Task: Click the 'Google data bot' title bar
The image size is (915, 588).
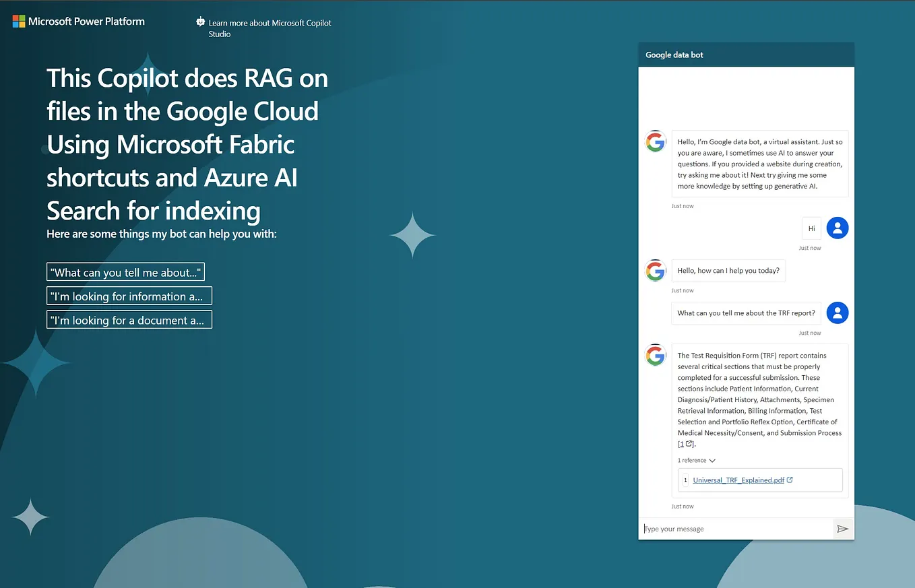Action: (674, 55)
